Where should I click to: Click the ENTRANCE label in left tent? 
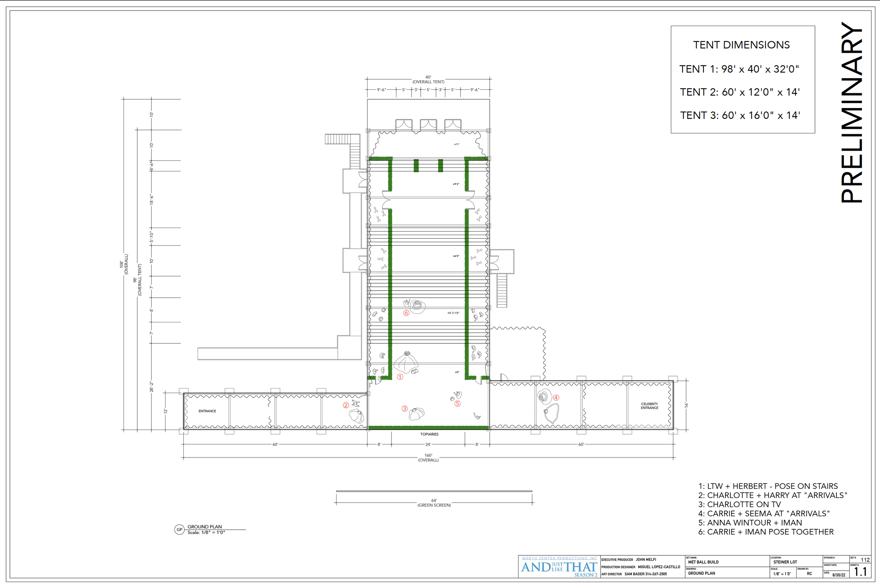tap(207, 411)
